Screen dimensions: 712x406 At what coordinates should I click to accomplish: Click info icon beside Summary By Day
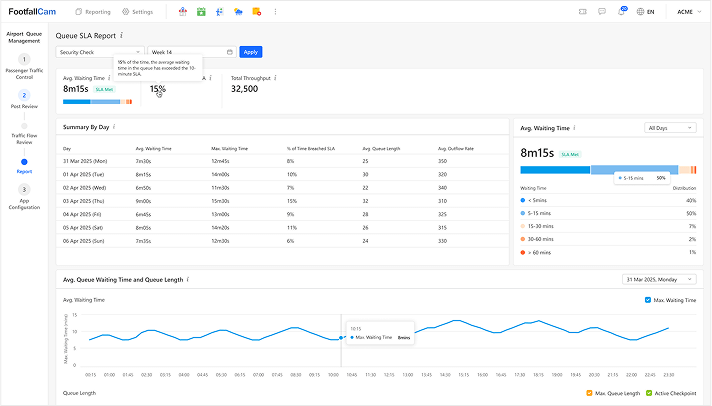114,127
